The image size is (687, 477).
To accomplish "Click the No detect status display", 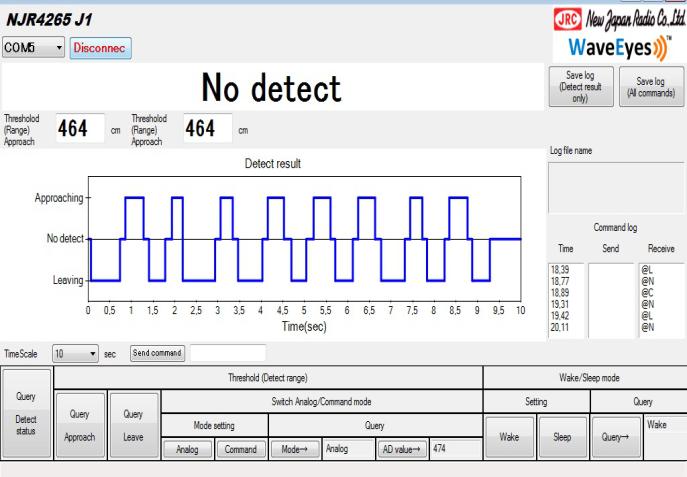I will (x=272, y=87).
